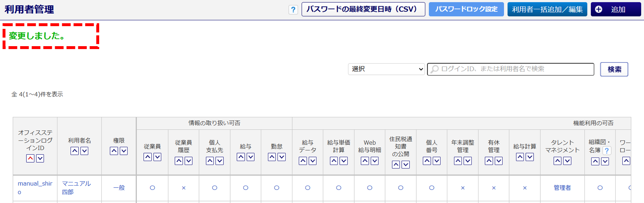The image size is (644, 203).
Task: Click the help question mark icon beside the CSV button
Action: [x=293, y=10]
